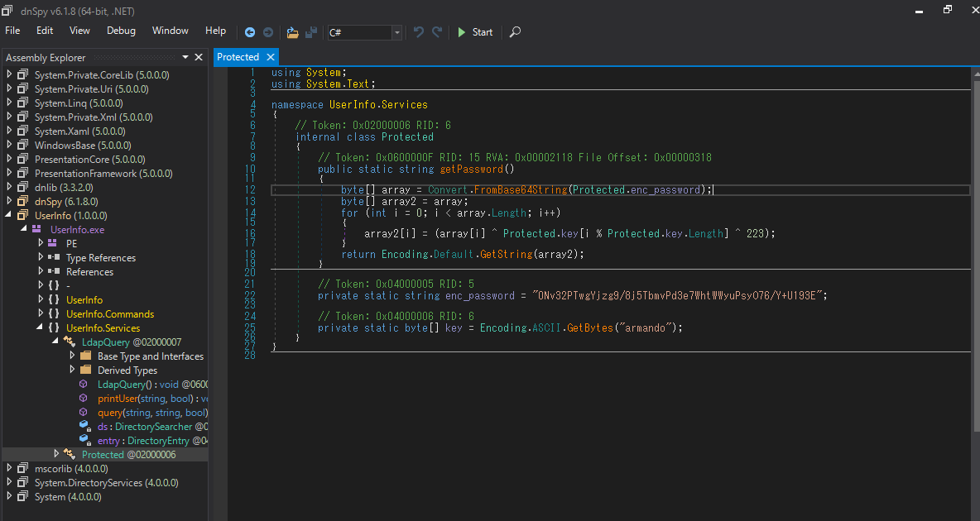Select PresentationFramework (5.0.0.0) tree item

point(103,173)
